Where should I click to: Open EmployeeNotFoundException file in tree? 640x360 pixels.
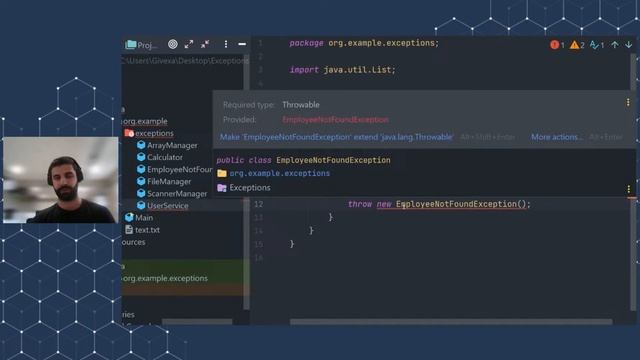coord(179,169)
